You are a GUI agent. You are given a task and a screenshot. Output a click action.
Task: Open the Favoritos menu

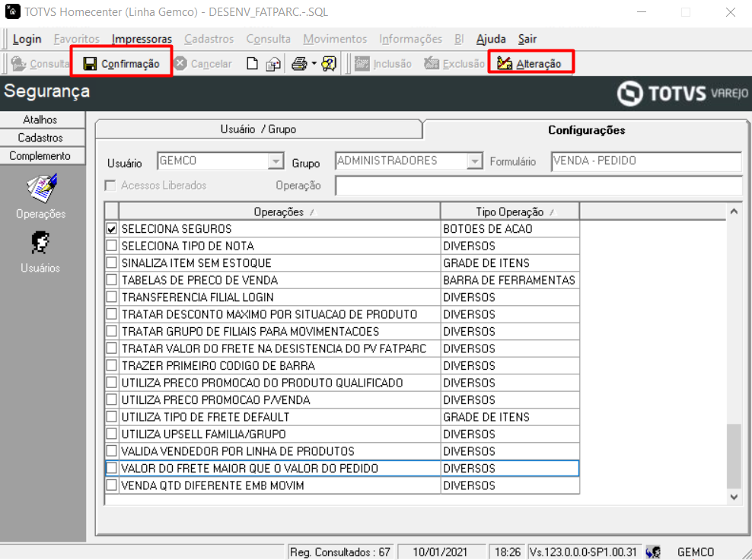click(77, 39)
